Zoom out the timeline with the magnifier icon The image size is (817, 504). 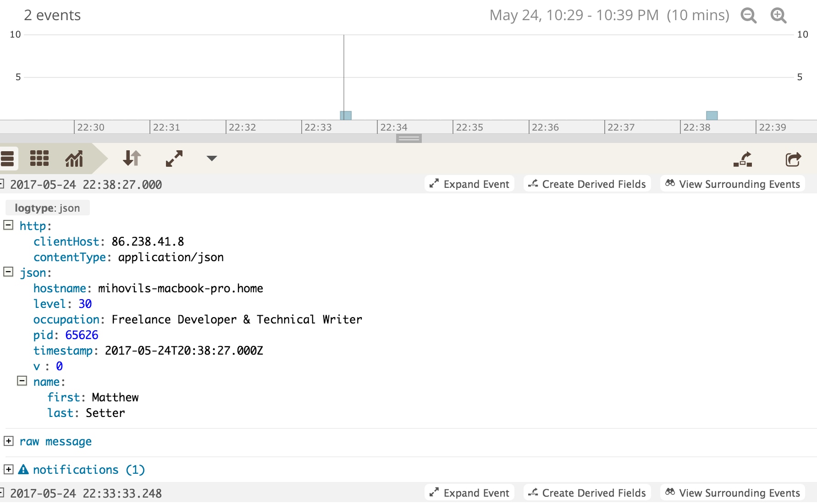pos(749,15)
